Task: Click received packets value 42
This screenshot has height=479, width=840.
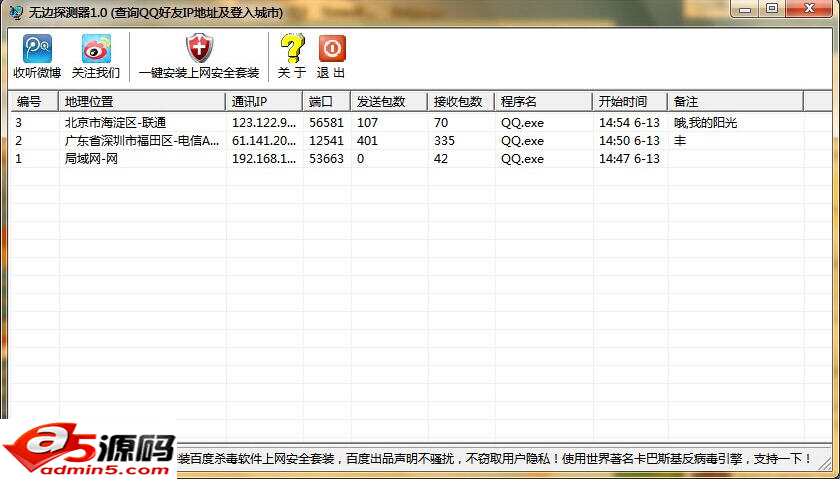Action: point(441,159)
